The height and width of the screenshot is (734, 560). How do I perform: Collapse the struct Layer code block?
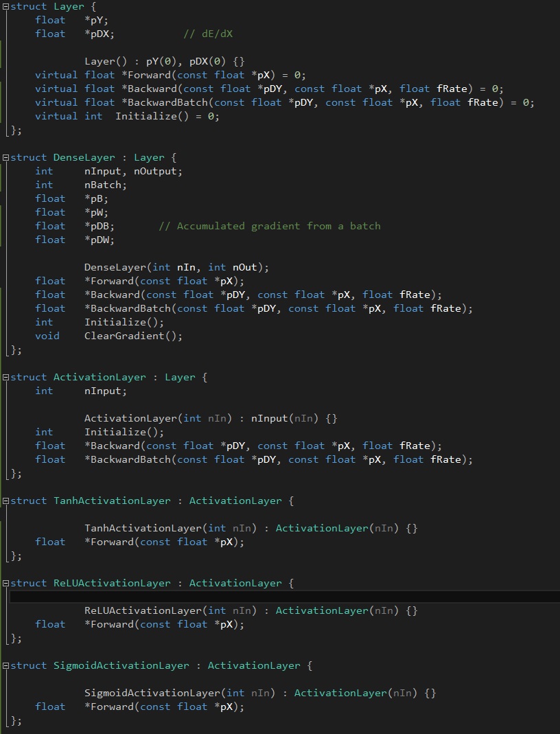[5, 7]
